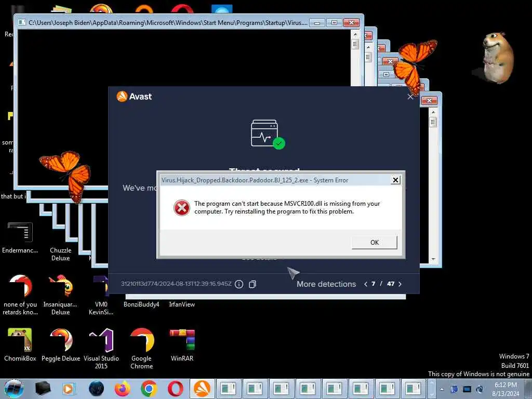Select the ChomikBox desktop icon
The height and width of the screenshot is (399, 532).
pos(20,345)
